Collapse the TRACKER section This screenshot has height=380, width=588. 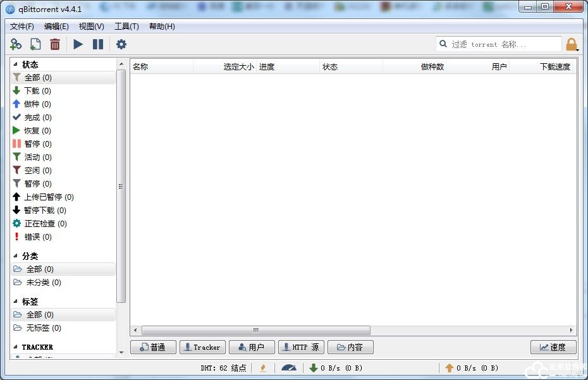[15, 347]
